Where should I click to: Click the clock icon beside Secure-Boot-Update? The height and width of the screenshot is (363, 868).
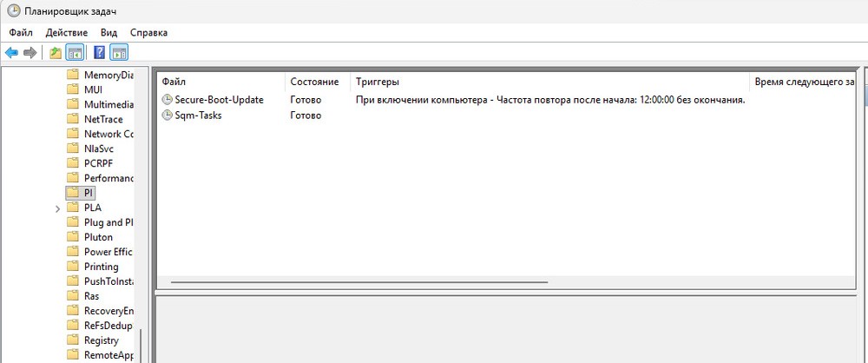tap(168, 101)
